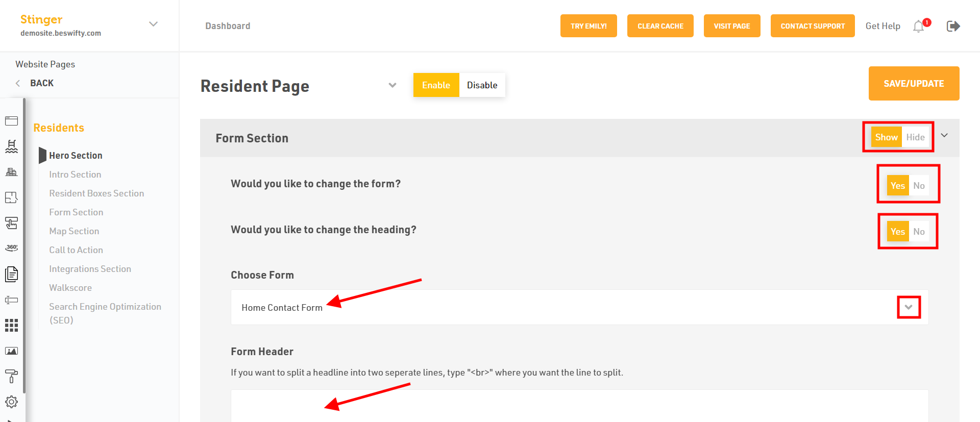The height and width of the screenshot is (422, 980).
Task: Open the swimming pool amenities sidebar icon
Action: pos(11,146)
